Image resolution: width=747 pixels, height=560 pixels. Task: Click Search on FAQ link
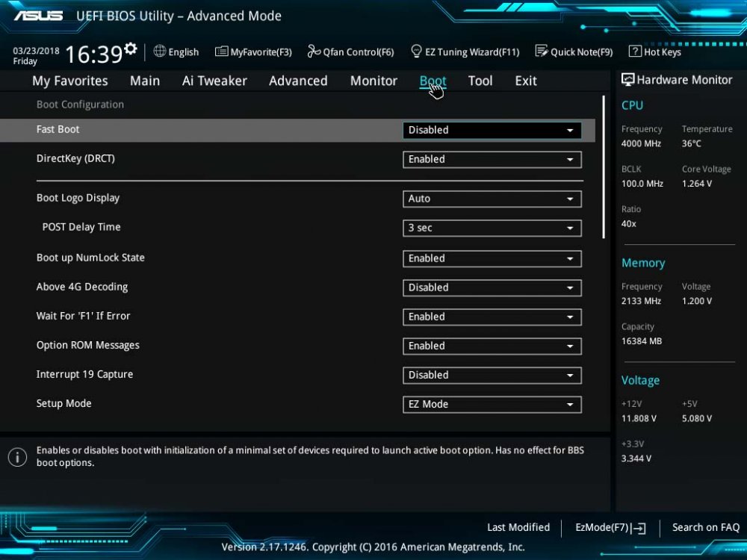click(706, 528)
